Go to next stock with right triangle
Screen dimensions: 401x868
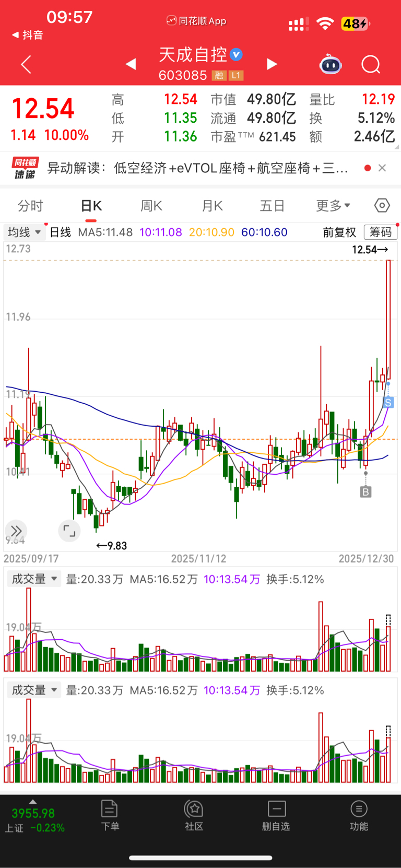pos(272,64)
